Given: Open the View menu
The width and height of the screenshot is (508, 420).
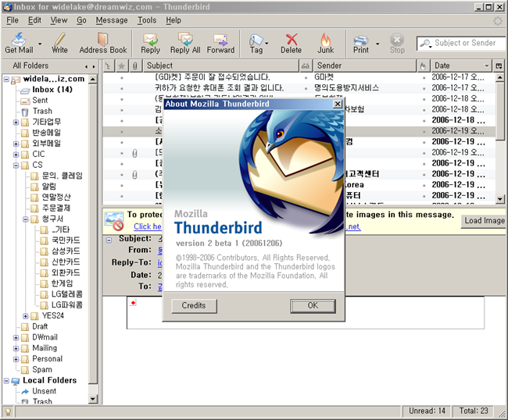Looking at the screenshot, I should tap(59, 20).
